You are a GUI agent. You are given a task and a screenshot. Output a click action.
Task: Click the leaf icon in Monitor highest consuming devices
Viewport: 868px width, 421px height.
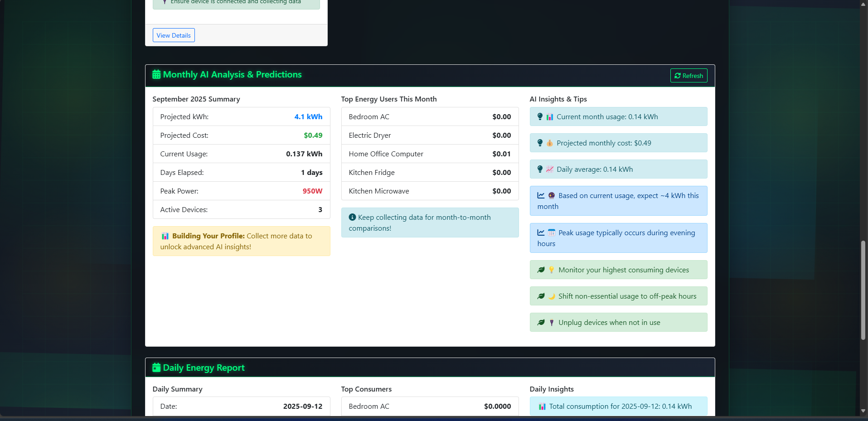541,270
